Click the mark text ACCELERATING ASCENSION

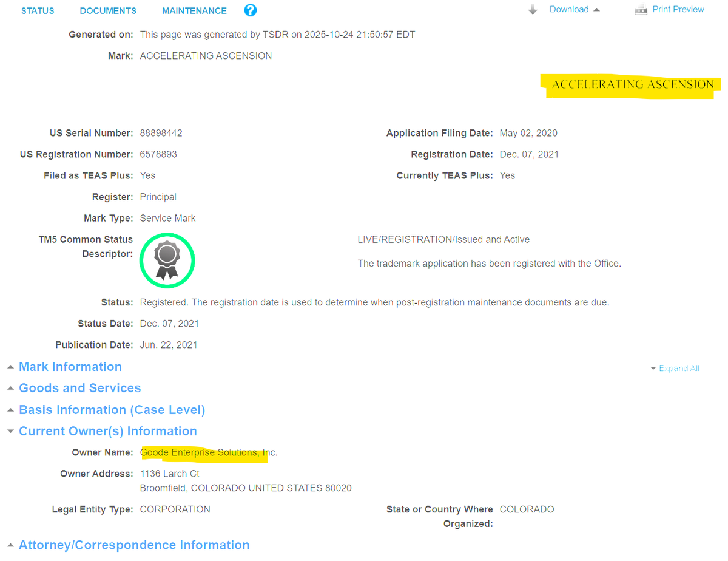pyautogui.click(x=206, y=56)
